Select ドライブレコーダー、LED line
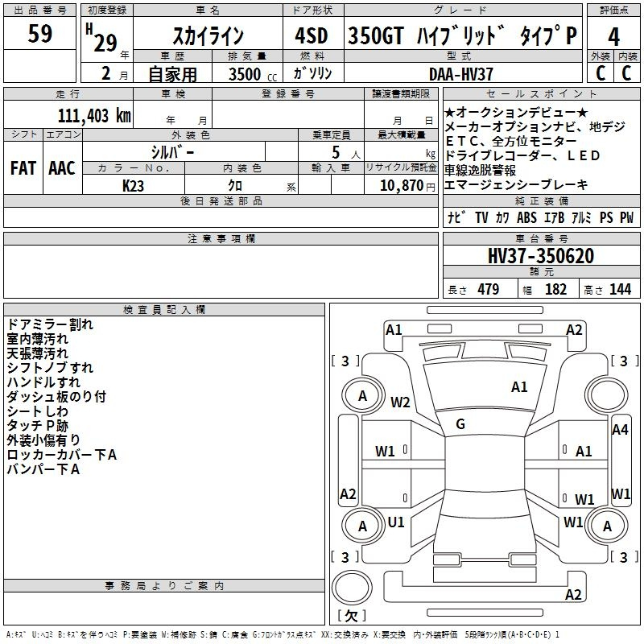The height and width of the screenshot is (644, 644). pos(522,155)
